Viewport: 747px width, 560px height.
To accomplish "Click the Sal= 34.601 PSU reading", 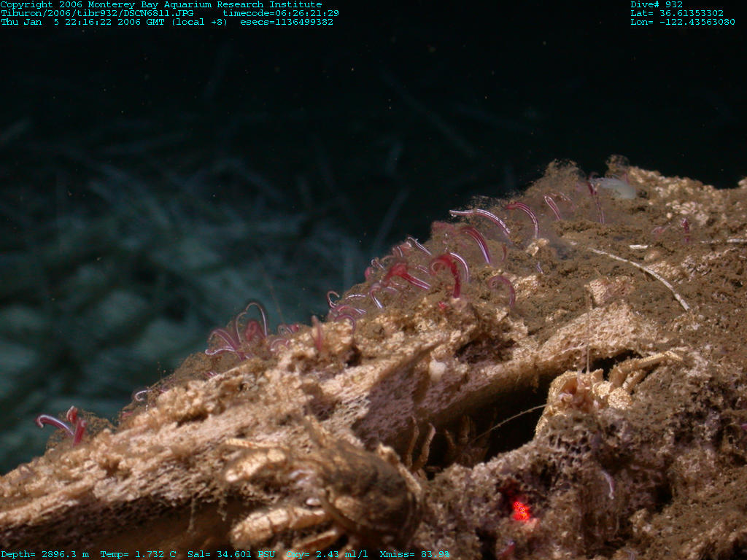I will (x=231, y=554).
